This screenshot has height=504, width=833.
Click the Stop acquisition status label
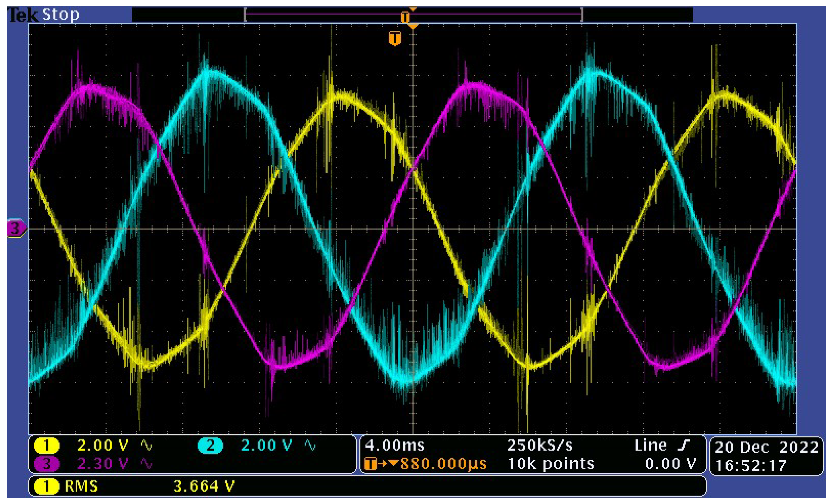click(x=61, y=15)
